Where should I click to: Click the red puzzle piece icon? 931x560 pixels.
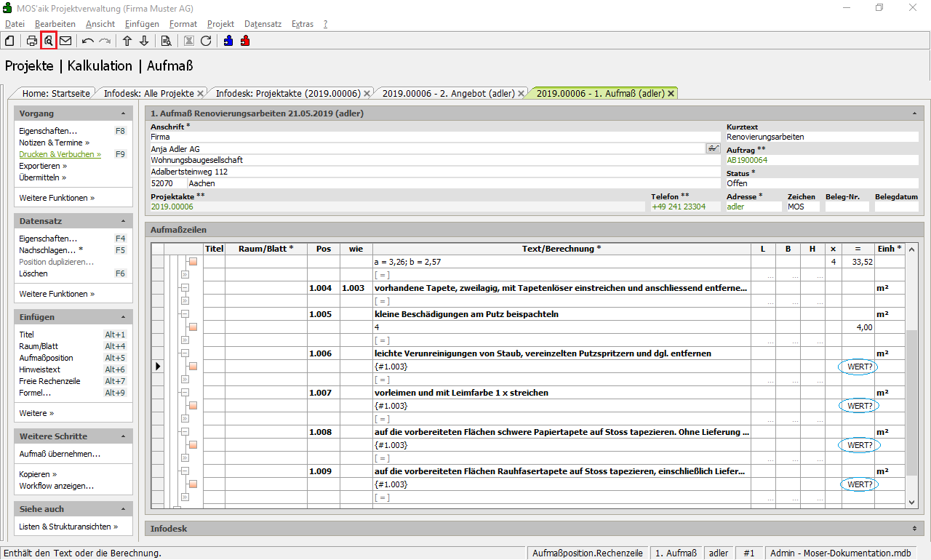(x=245, y=41)
